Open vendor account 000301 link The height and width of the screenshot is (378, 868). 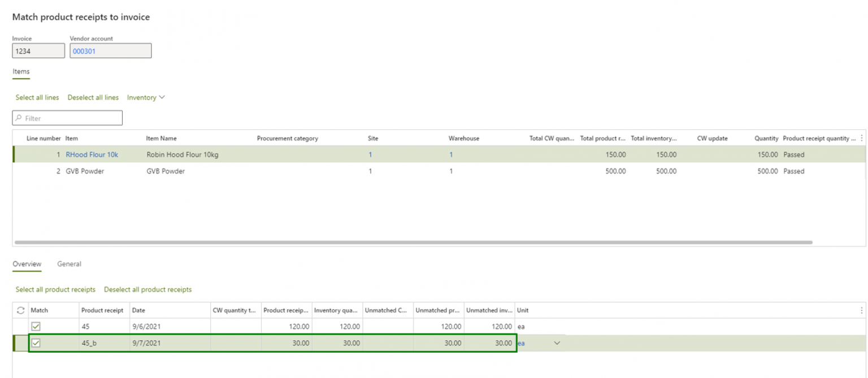tap(84, 51)
